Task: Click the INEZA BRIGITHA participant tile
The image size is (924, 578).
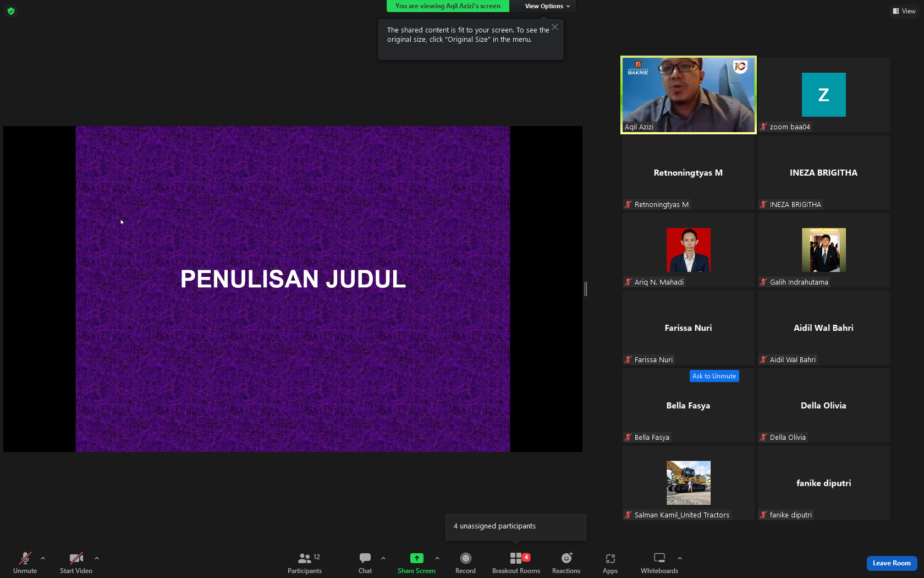Action: pos(823,173)
